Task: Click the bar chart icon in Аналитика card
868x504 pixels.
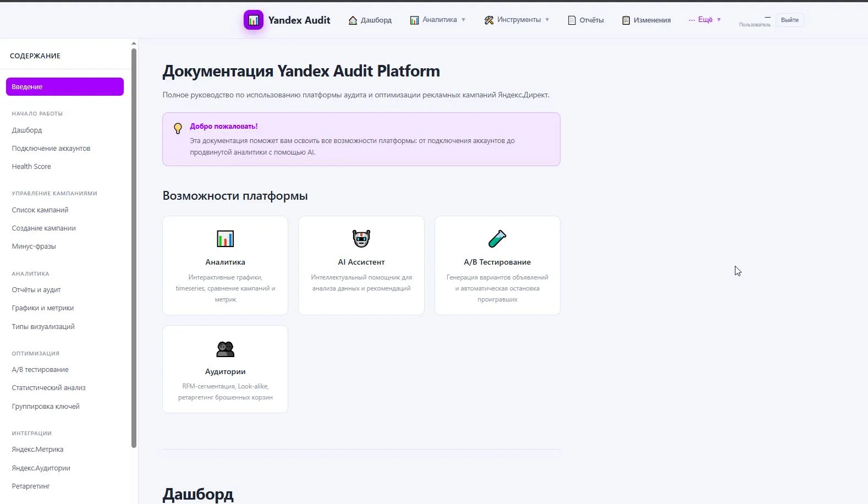Action: 226,239
